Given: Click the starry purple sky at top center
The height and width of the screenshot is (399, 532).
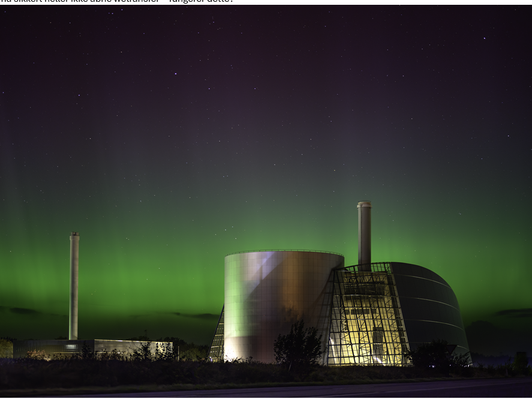Looking at the screenshot, I should 264,54.
